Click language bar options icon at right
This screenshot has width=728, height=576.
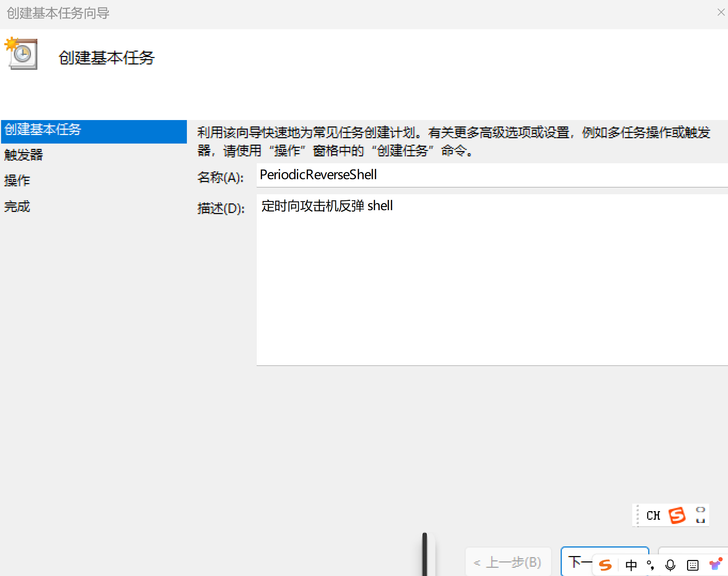point(701,515)
